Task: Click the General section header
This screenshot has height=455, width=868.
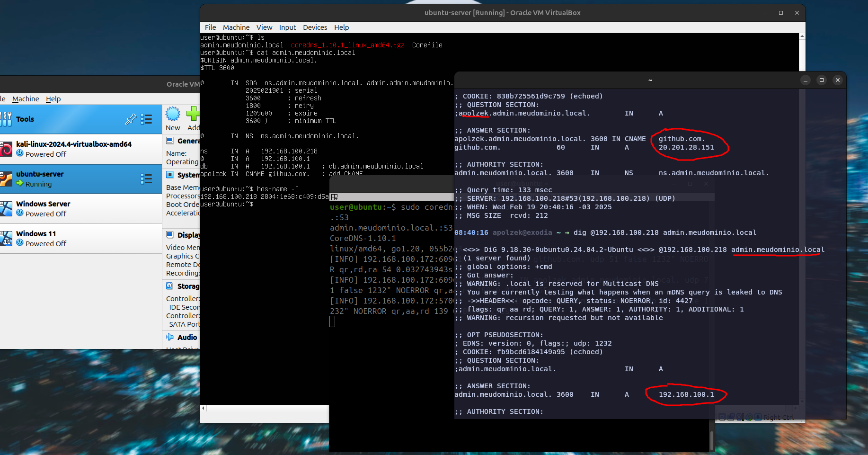Action: pyautogui.click(x=188, y=141)
